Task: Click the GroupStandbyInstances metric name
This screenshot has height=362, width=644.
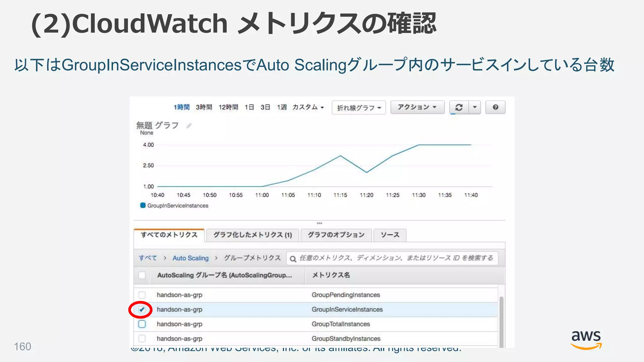Action: tap(346, 338)
